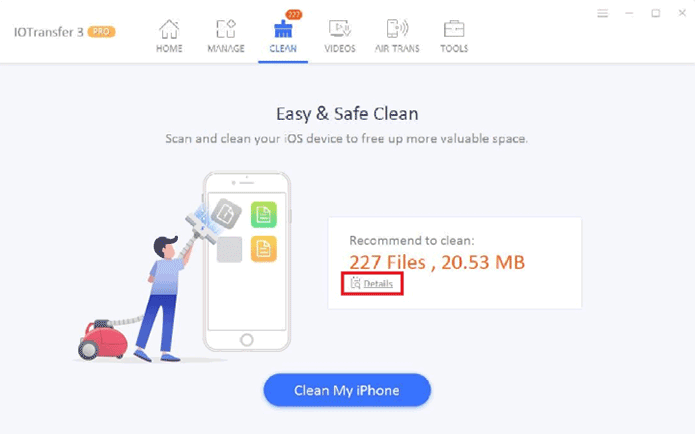Open the Details link
The height and width of the screenshot is (434, 700).
tap(378, 284)
